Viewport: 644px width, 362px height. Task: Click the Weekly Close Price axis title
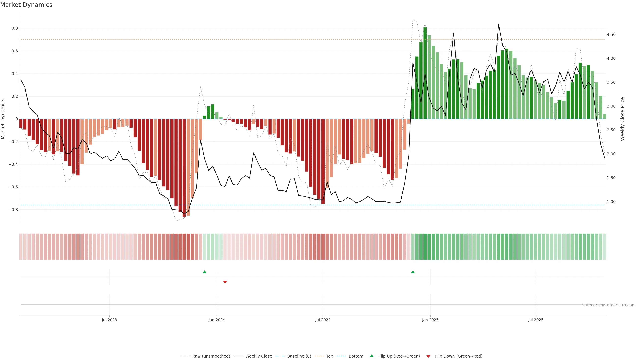pyautogui.click(x=622, y=119)
